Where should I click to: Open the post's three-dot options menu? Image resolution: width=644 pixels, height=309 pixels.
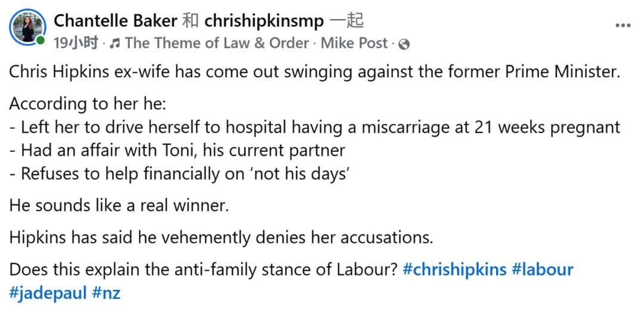point(623,26)
